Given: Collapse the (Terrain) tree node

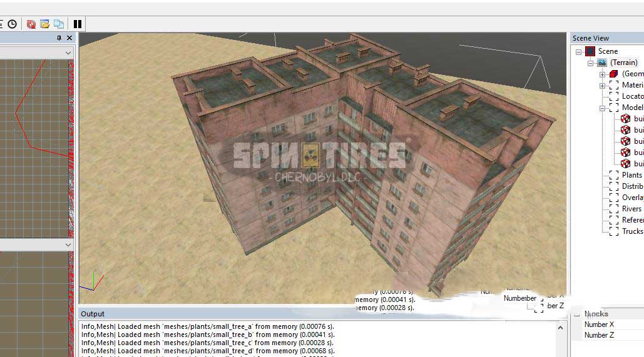Looking at the screenshot, I should click(590, 63).
